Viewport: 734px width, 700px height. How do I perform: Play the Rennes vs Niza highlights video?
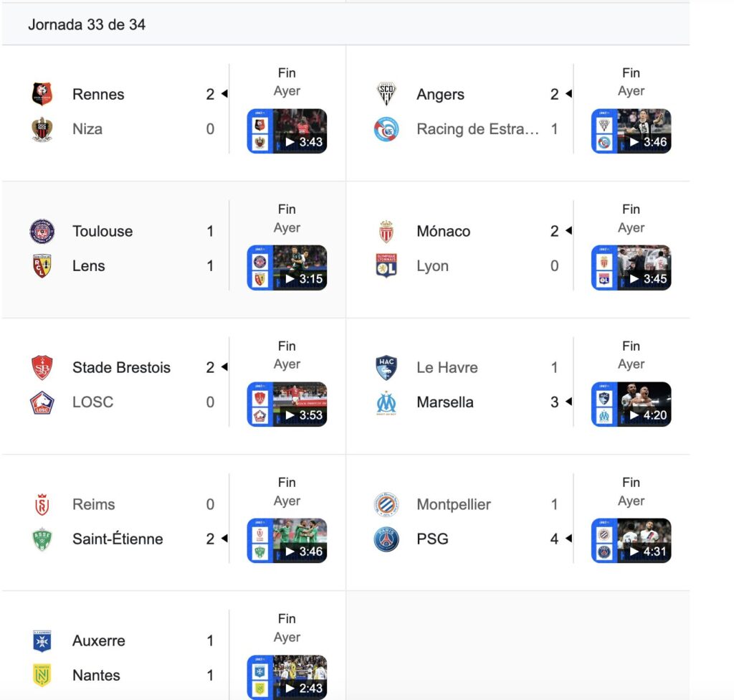point(287,131)
